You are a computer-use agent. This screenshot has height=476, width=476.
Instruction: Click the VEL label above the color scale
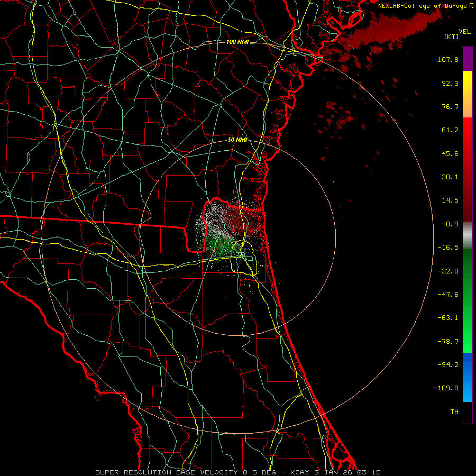pyautogui.click(x=464, y=32)
